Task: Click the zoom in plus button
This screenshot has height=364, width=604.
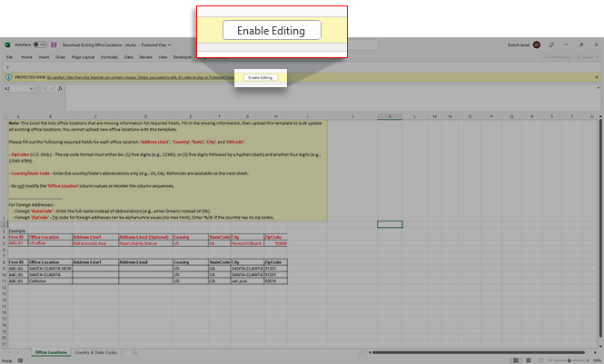Action: coord(588,360)
